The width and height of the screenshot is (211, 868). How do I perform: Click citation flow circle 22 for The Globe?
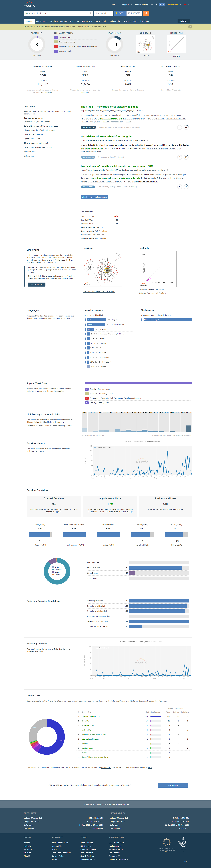(x=186, y=127)
